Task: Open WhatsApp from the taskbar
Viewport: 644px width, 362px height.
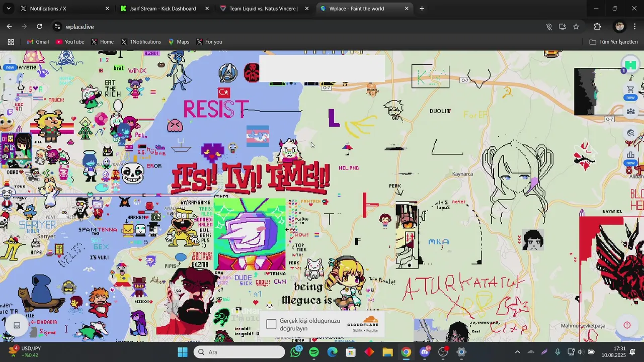Action: coord(296,351)
